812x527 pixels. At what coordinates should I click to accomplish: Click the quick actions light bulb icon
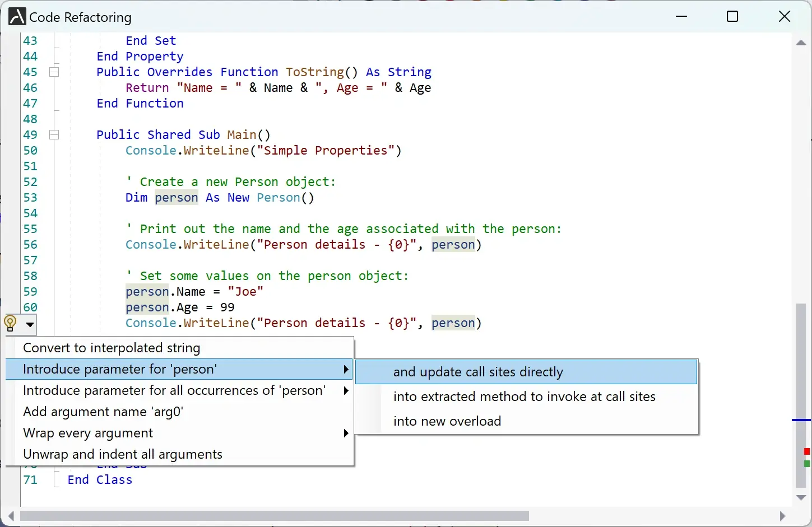9,324
